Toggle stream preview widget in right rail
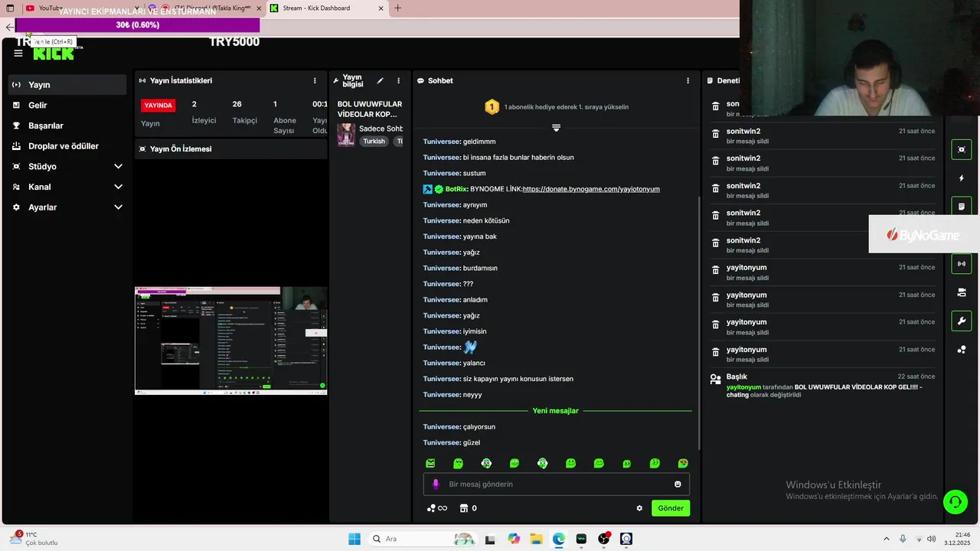This screenshot has width=980, height=551. coord(962,149)
